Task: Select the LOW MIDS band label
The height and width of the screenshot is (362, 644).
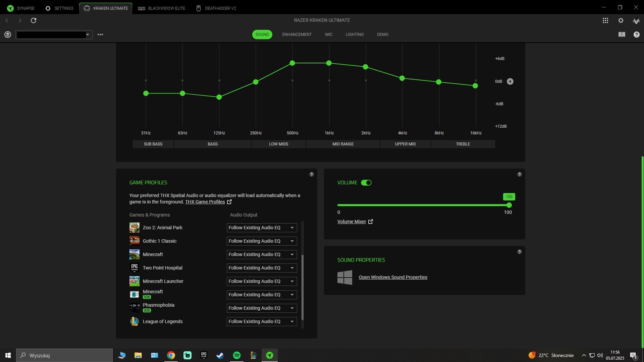Action: (278, 144)
